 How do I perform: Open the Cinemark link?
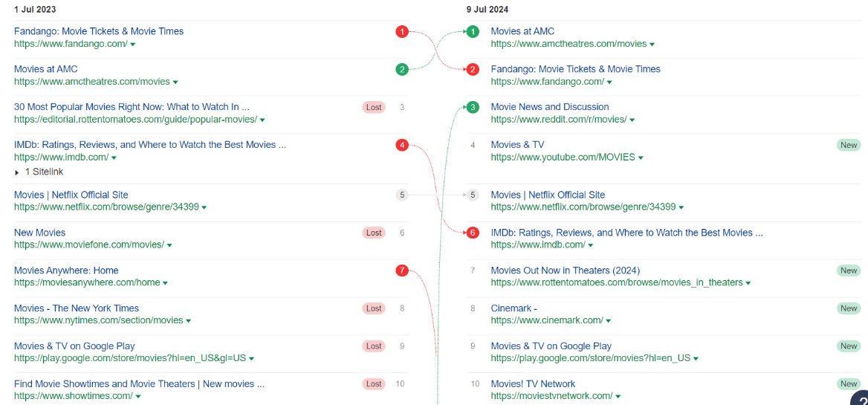(x=514, y=308)
